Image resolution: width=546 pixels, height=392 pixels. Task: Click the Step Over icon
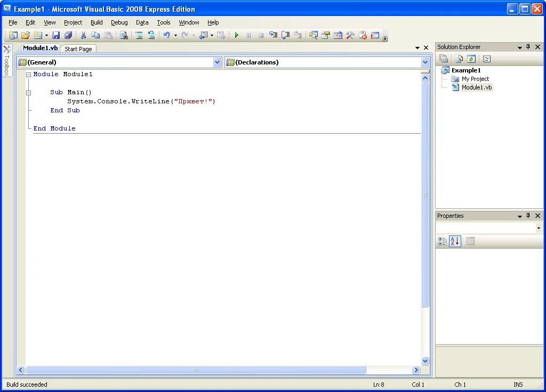click(286, 35)
